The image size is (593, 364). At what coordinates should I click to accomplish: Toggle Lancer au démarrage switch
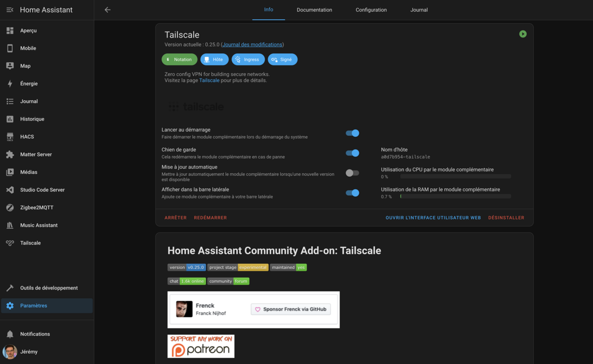click(x=352, y=133)
